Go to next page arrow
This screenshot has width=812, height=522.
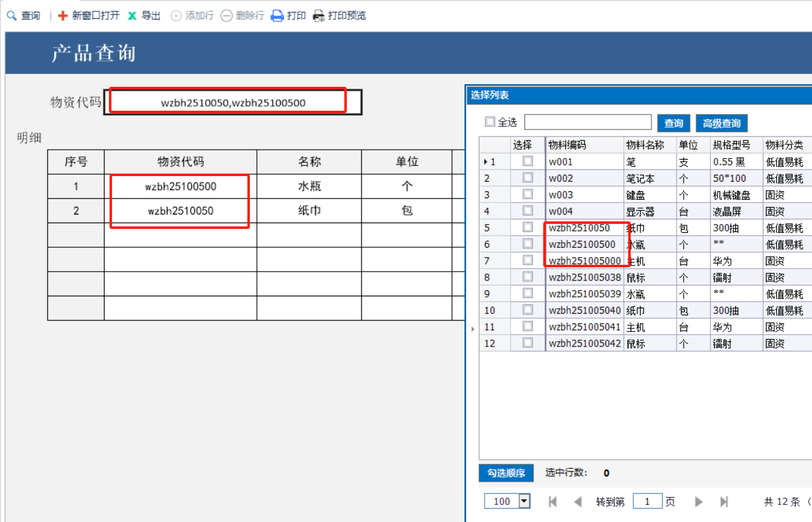(699, 501)
